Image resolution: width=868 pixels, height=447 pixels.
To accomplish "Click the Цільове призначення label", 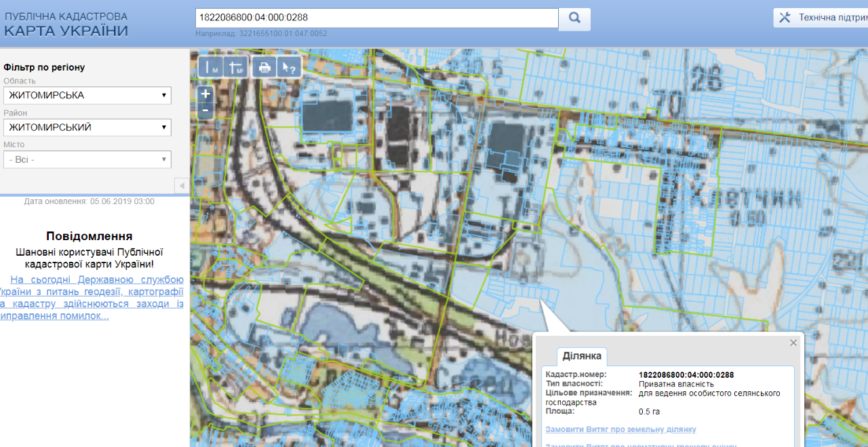I will [x=589, y=393].
